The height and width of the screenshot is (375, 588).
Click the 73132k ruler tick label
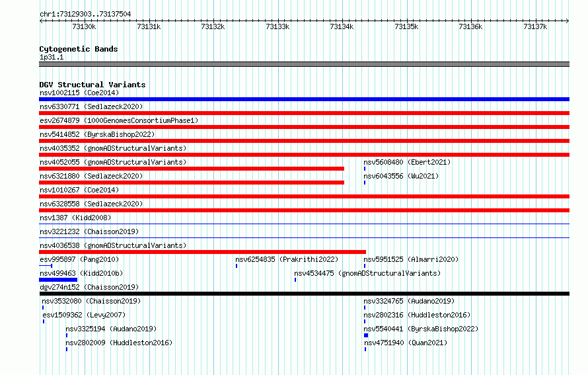pyautogui.click(x=213, y=26)
